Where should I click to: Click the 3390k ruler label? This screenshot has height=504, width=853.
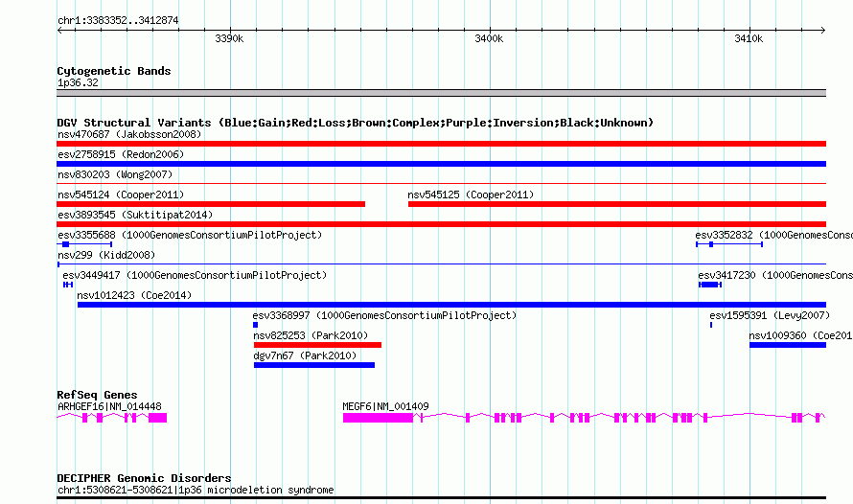[229, 38]
